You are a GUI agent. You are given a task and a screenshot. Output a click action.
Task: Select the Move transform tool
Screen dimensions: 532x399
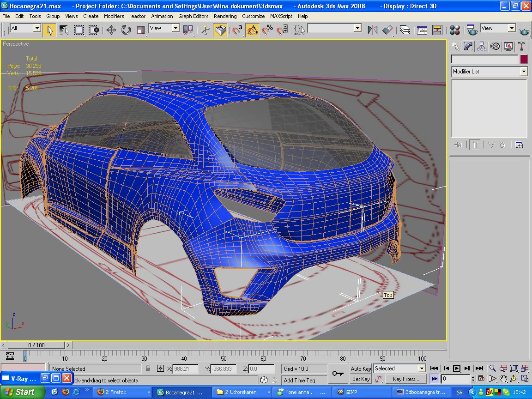pos(111,30)
